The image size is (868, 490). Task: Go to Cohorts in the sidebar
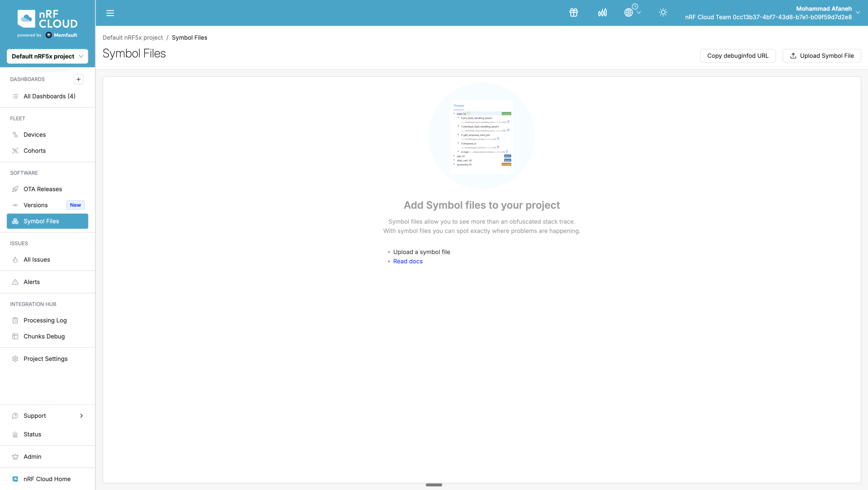tap(35, 150)
